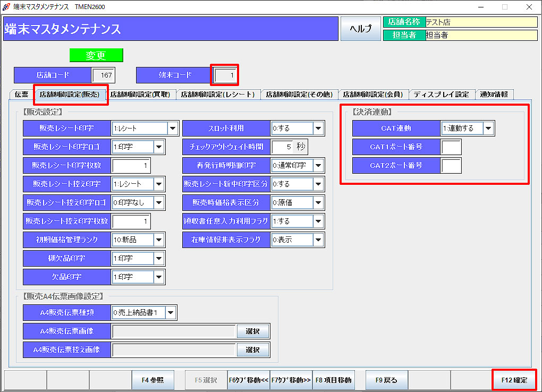The height and width of the screenshot is (392, 542).
Task: Open the スロット利用 dropdown
Action: (x=318, y=128)
